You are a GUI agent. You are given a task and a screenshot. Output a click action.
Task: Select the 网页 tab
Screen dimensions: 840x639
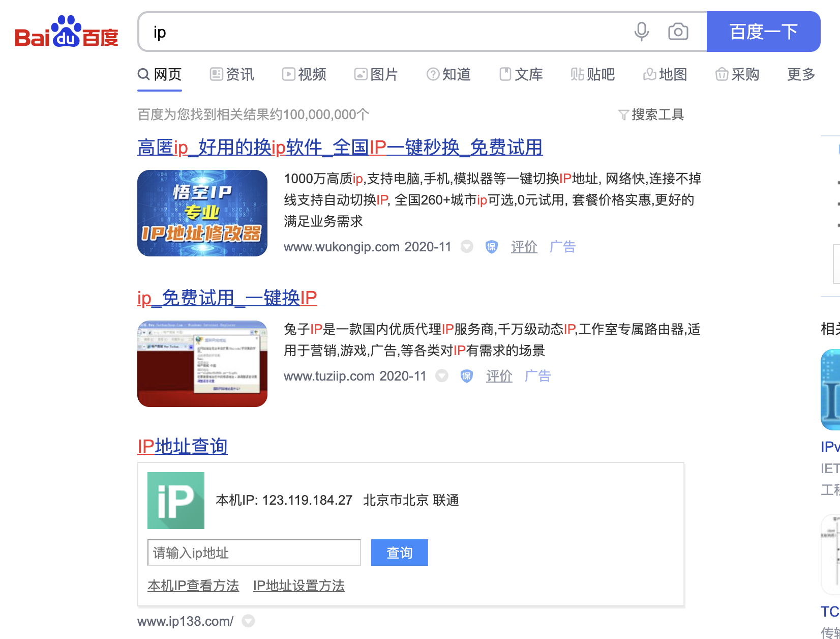point(160,74)
